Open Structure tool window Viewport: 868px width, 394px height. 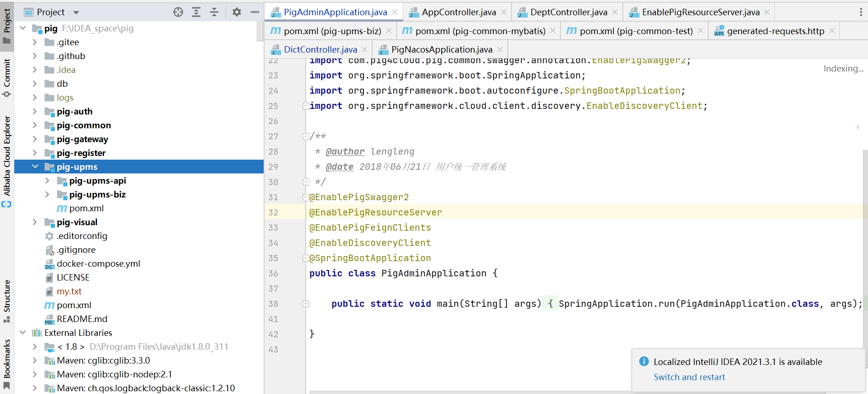pos(6,301)
